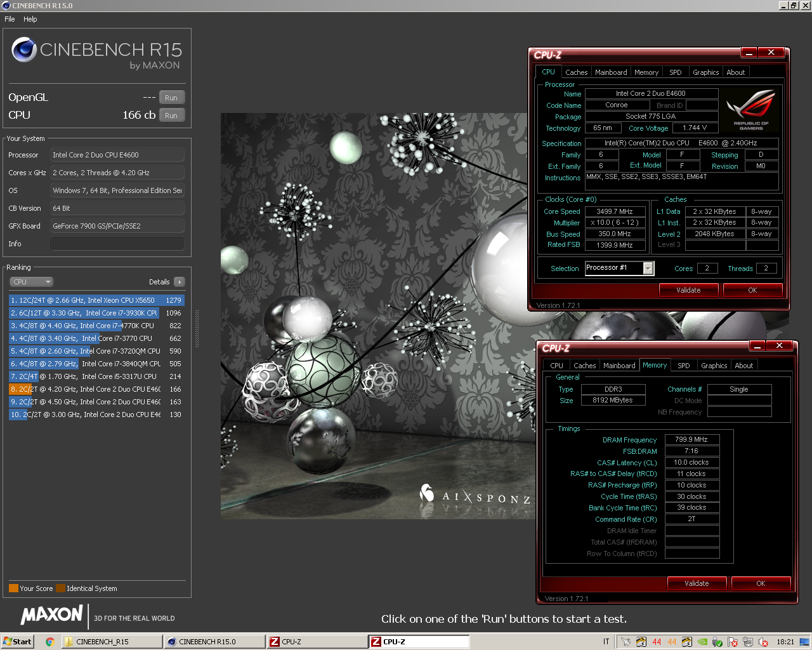Select ranking row 6 Core i7-3840QM
The width and height of the screenshot is (812, 650).
96,364
